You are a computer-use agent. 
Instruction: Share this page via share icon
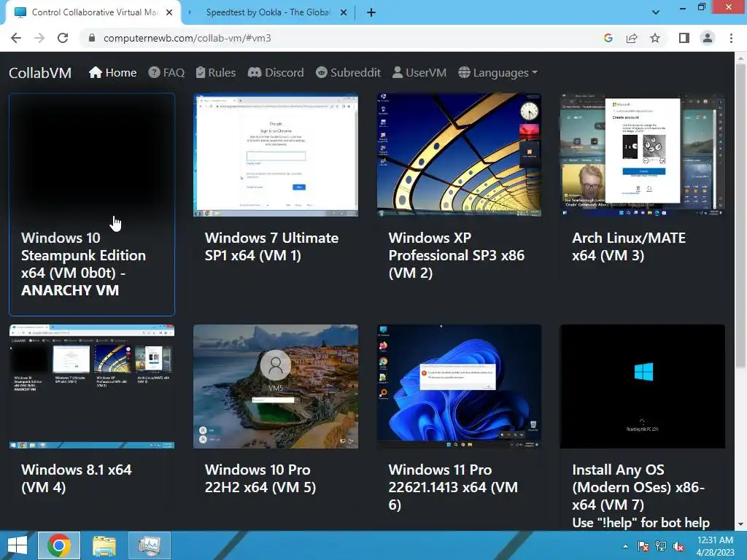click(x=632, y=38)
